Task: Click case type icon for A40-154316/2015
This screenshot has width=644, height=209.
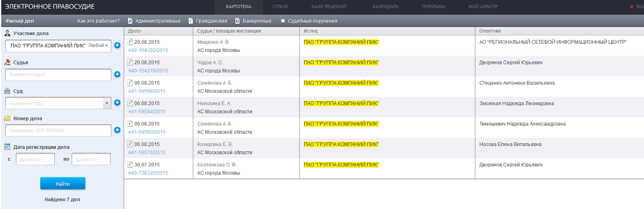Action: [x=130, y=62]
